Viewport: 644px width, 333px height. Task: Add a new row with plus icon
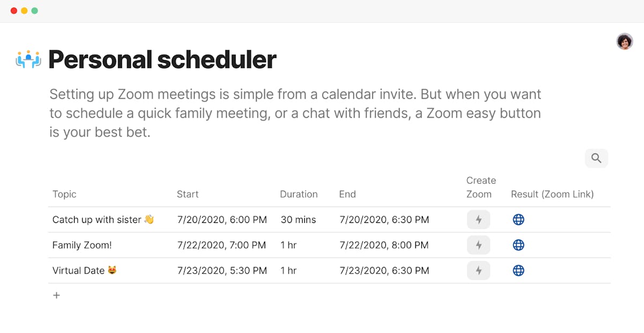click(56, 295)
